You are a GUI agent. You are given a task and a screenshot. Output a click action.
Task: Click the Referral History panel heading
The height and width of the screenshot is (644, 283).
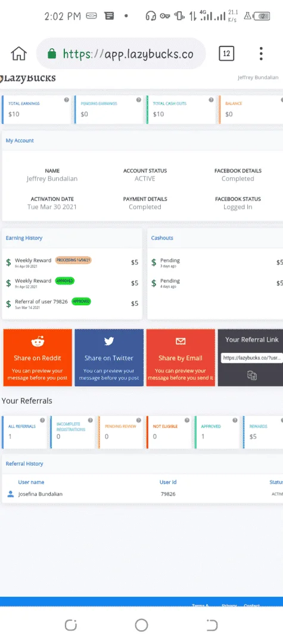point(24,464)
